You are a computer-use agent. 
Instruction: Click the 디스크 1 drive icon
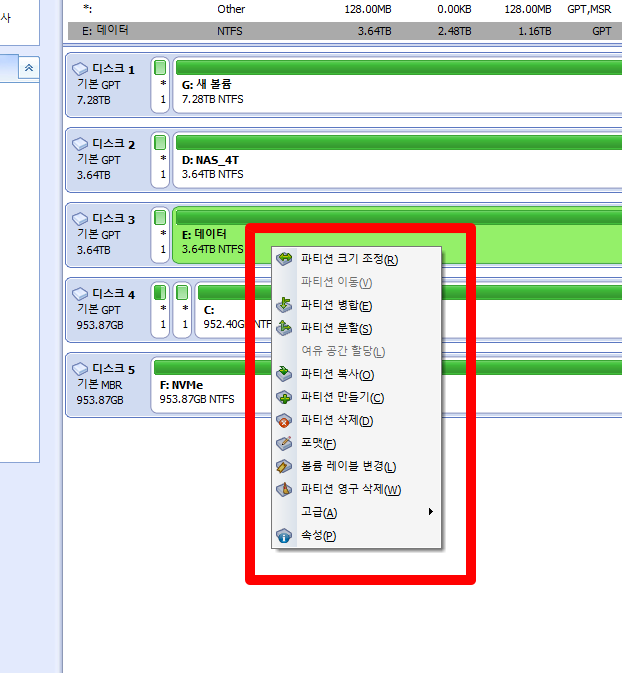click(80, 69)
